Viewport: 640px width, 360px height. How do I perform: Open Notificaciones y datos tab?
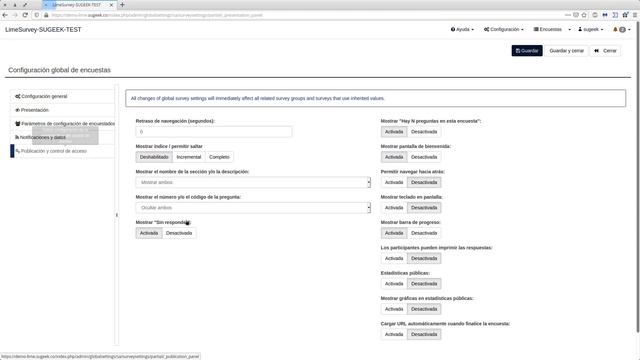(62, 137)
